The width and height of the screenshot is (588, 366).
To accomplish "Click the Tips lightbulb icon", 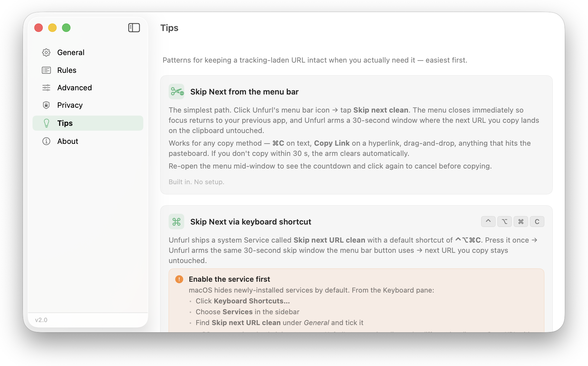I will pyautogui.click(x=46, y=123).
